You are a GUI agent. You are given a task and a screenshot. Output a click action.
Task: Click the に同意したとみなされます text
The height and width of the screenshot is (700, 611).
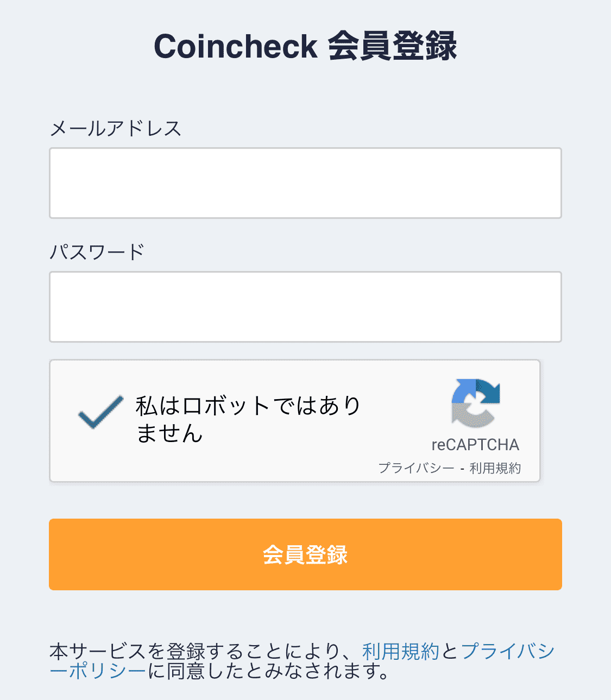click(269, 671)
